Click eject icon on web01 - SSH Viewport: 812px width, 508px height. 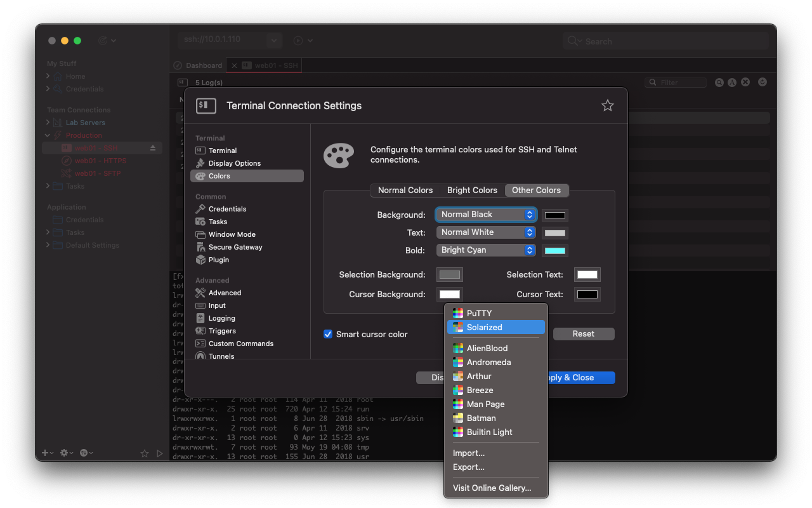(153, 148)
